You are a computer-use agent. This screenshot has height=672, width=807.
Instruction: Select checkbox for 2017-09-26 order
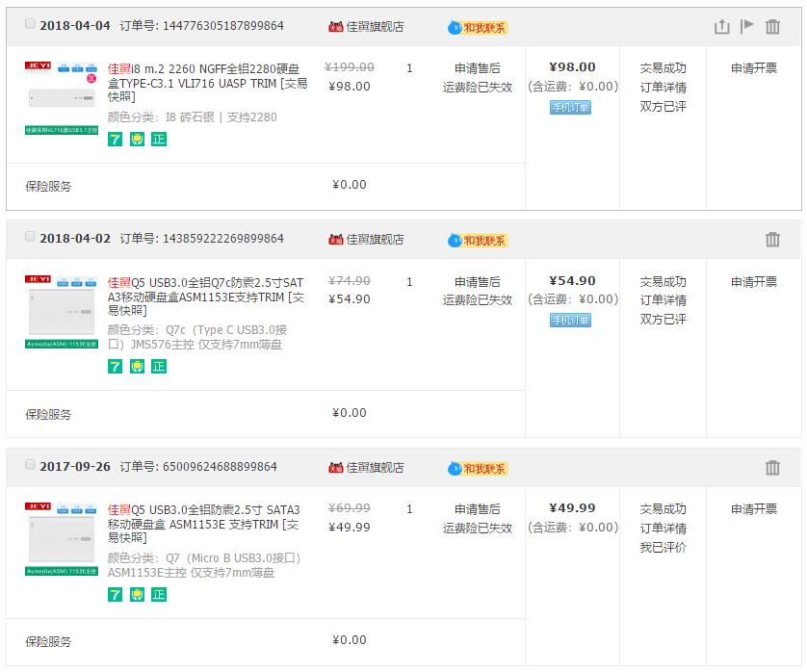pyautogui.click(x=30, y=465)
